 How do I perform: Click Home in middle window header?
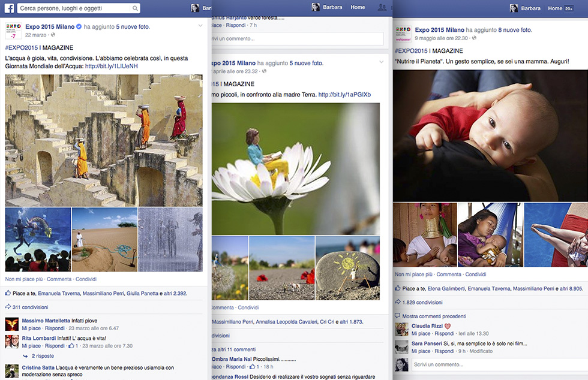coord(358,7)
